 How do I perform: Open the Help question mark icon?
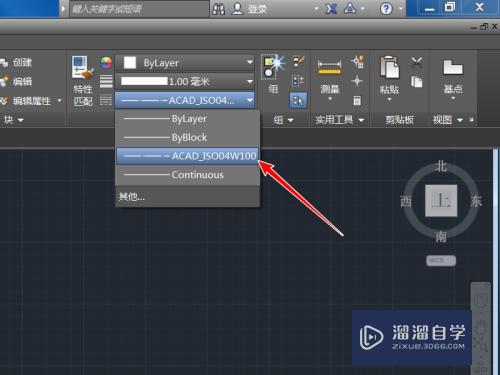tap(386, 8)
